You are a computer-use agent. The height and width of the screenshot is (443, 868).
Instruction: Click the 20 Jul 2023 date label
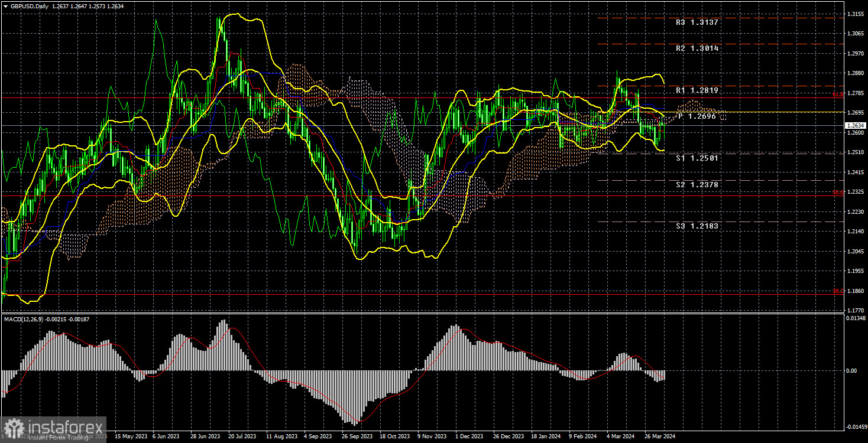[244, 437]
